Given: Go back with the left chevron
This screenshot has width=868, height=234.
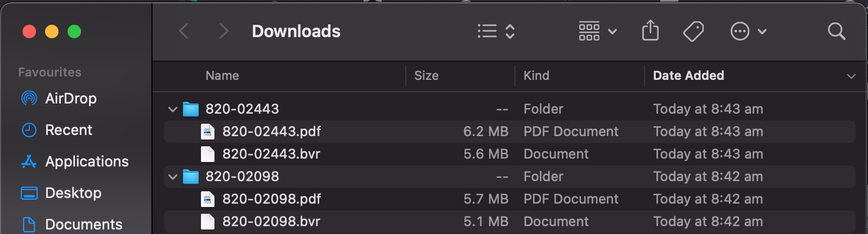Looking at the screenshot, I should [184, 31].
